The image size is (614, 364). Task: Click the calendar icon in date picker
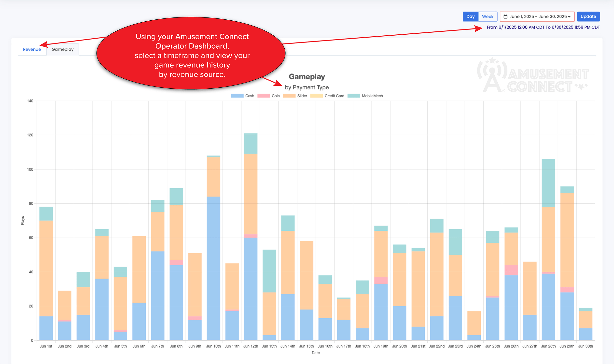(505, 17)
